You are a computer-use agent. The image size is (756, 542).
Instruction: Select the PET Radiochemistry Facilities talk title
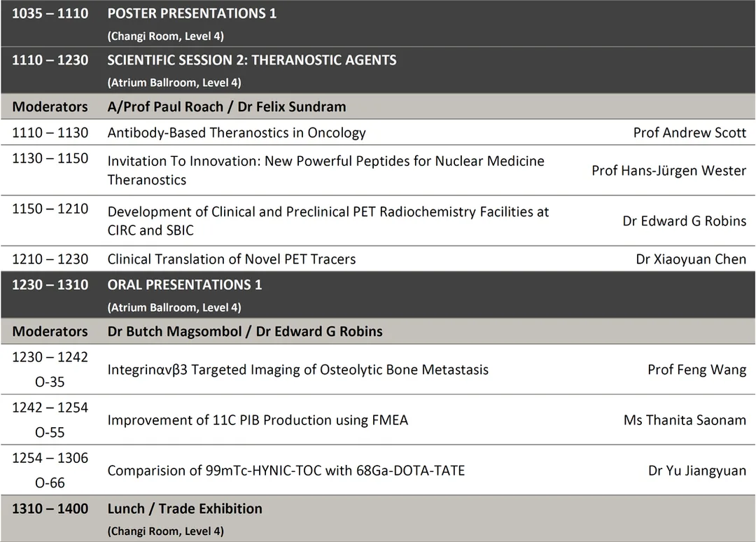pyautogui.click(x=328, y=221)
